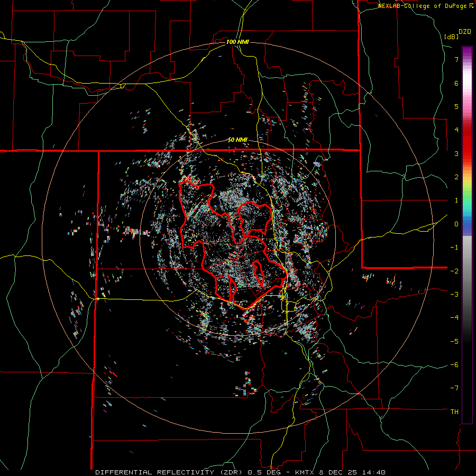Click the ZDR color scale bar
476x476 pixels.
coord(467,235)
